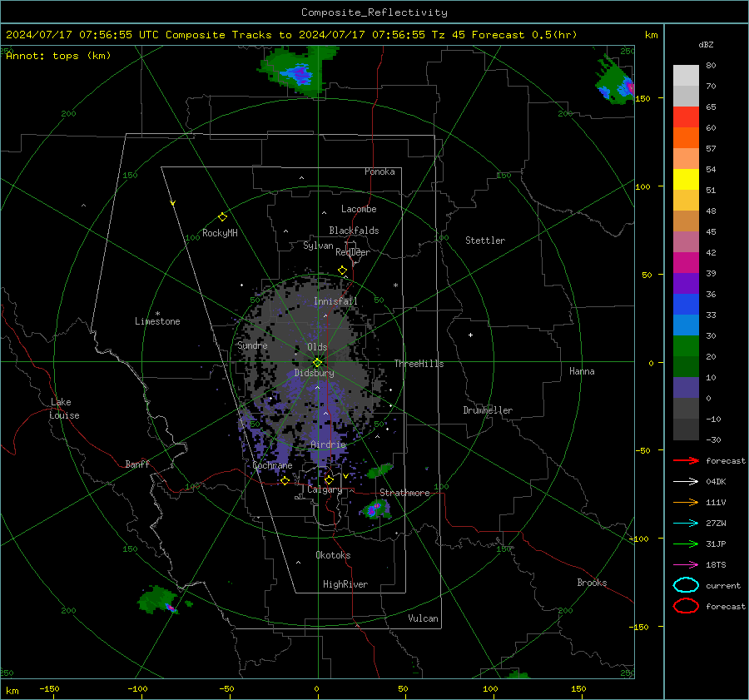749x700 pixels.
Task: Click the '-150' tick on bottom km axis
Action: (x=49, y=688)
